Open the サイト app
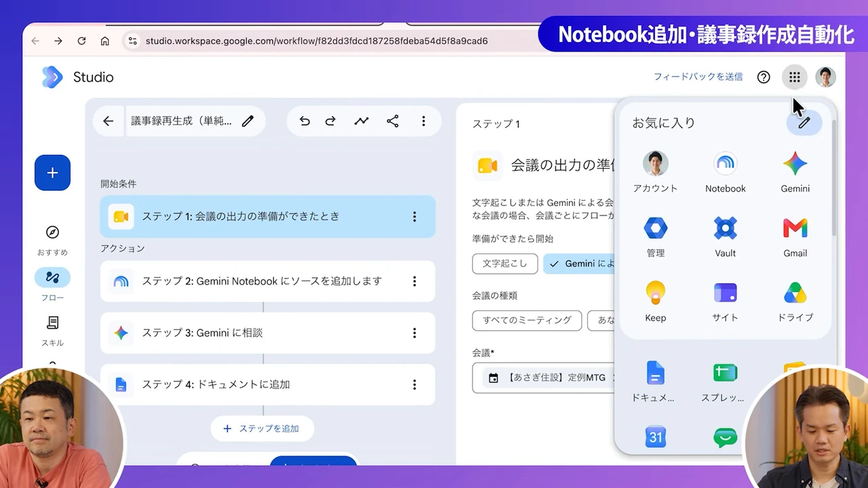 [725, 302]
